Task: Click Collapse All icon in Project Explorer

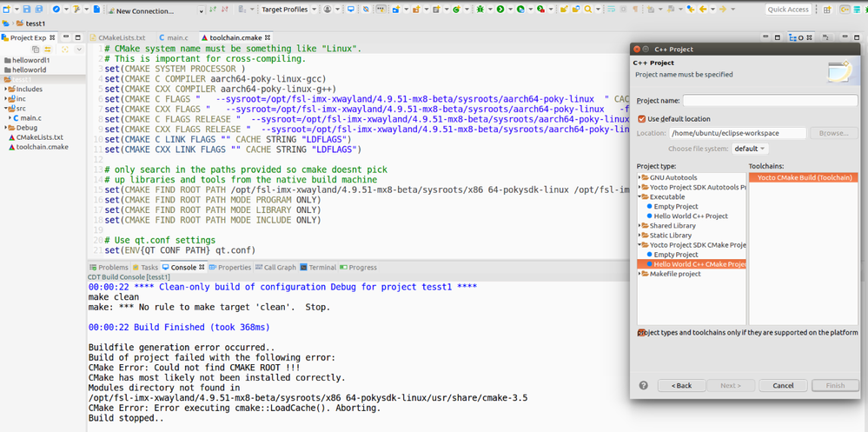Action: pyautogui.click(x=36, y=50)
